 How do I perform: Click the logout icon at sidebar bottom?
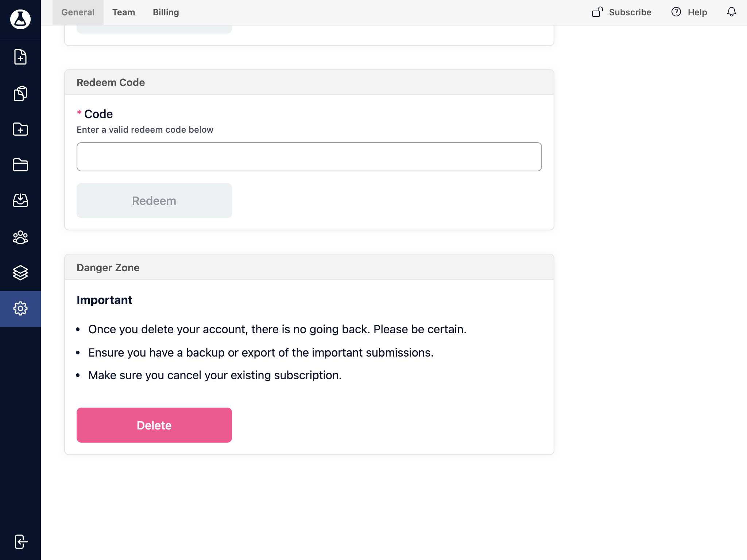[21, 542]
